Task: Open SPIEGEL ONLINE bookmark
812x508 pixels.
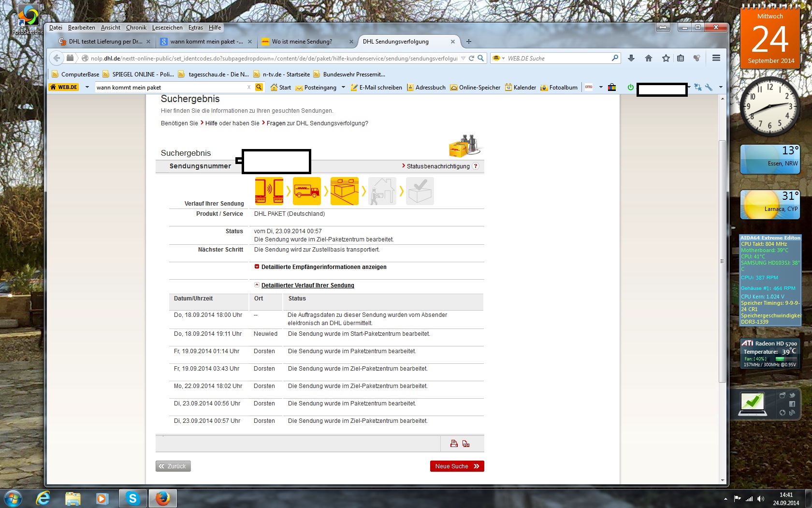Action: (138, 74)
